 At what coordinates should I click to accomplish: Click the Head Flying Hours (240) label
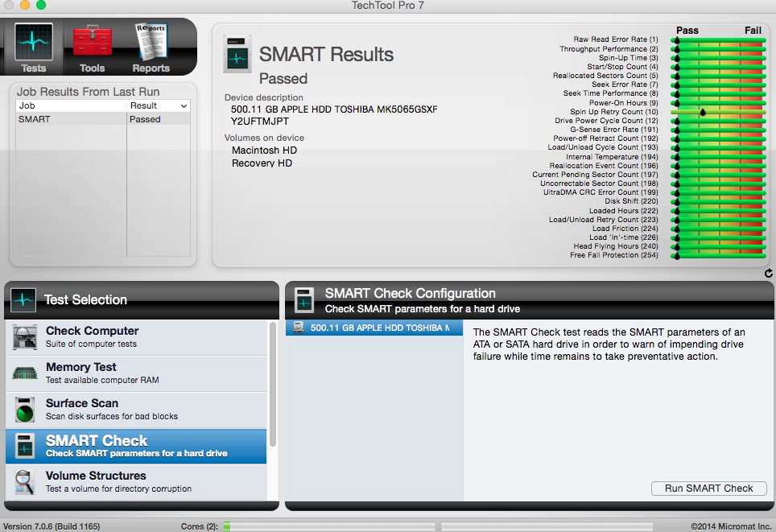click(616, 246)
